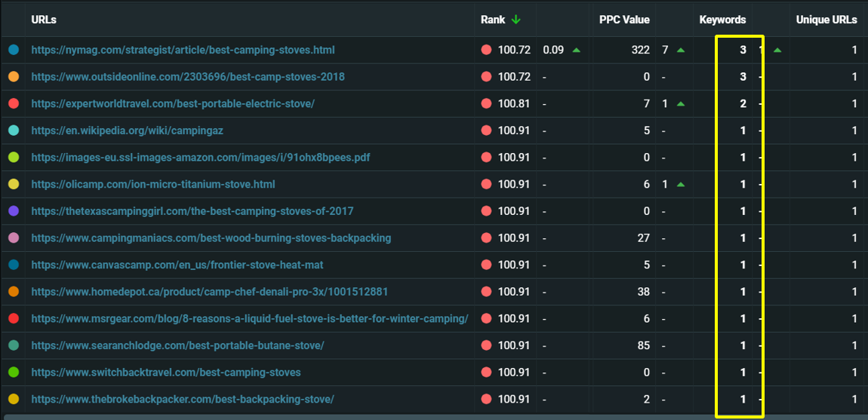Open the olicamp.com ion-micro-titanium-stove link
Screen dimensions: 868x420
tap(152, 184)
